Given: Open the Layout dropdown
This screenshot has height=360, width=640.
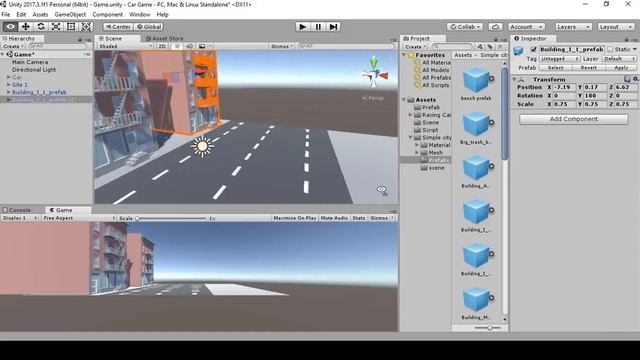Looking at the screenshot, I should coord(616,27).
